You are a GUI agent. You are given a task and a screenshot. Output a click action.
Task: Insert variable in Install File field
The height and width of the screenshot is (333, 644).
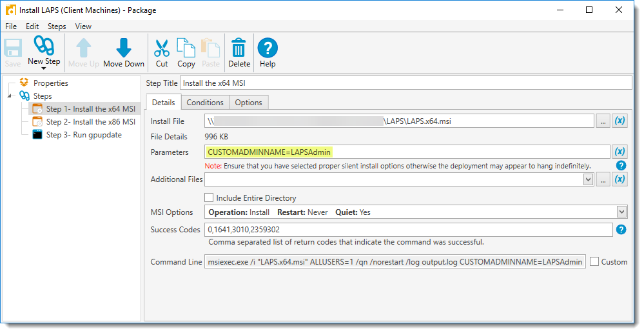[620, 121]
